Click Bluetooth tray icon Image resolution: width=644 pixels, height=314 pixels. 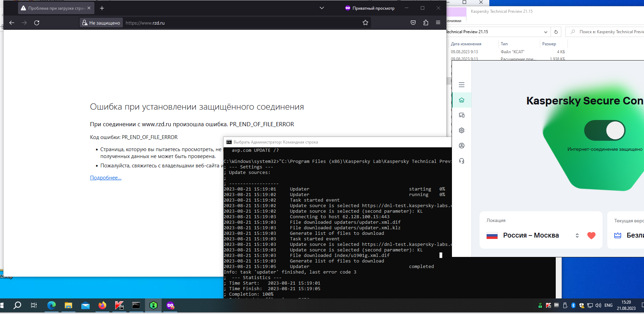click(573, 305)
